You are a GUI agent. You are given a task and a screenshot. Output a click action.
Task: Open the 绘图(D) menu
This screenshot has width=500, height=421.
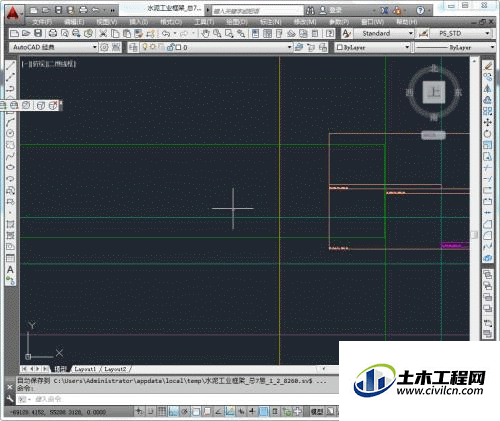coord(237,22)
